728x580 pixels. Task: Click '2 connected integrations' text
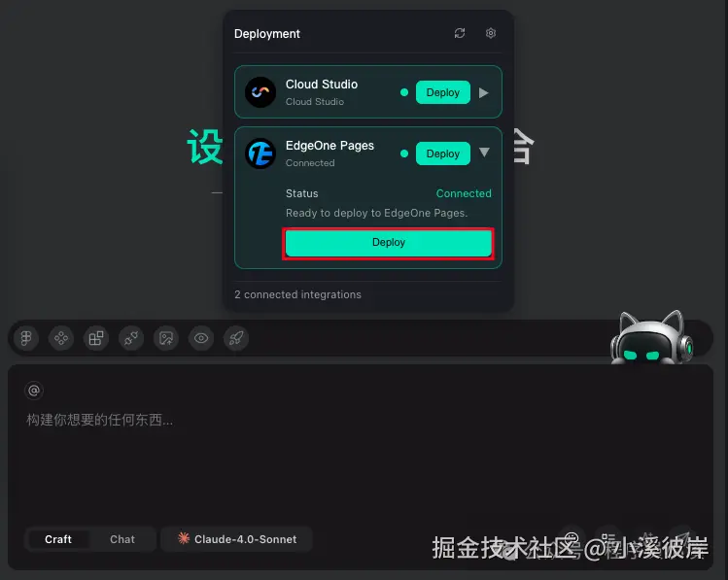(x=297, y=294)
